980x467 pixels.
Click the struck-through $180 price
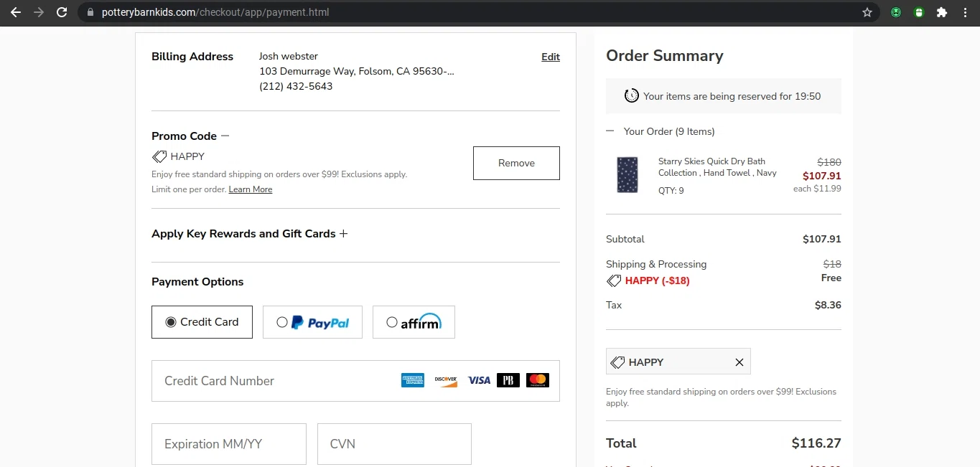(x=829, y=162)
